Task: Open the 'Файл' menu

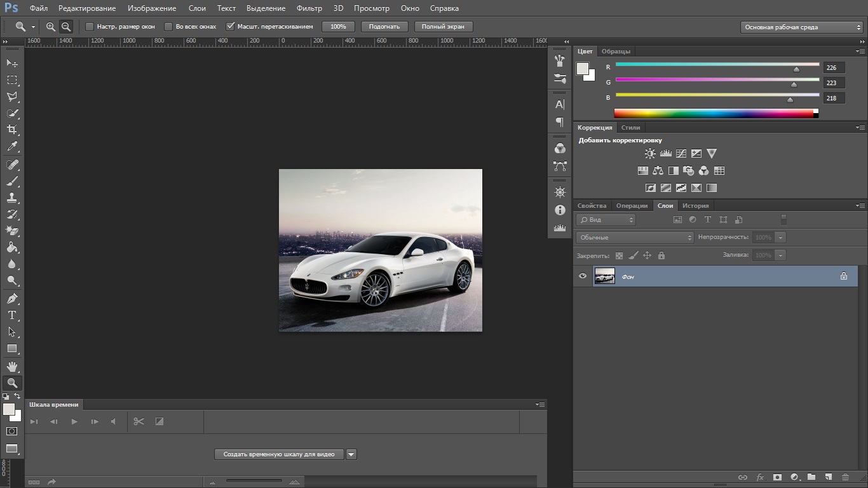Action: [38, 8]
